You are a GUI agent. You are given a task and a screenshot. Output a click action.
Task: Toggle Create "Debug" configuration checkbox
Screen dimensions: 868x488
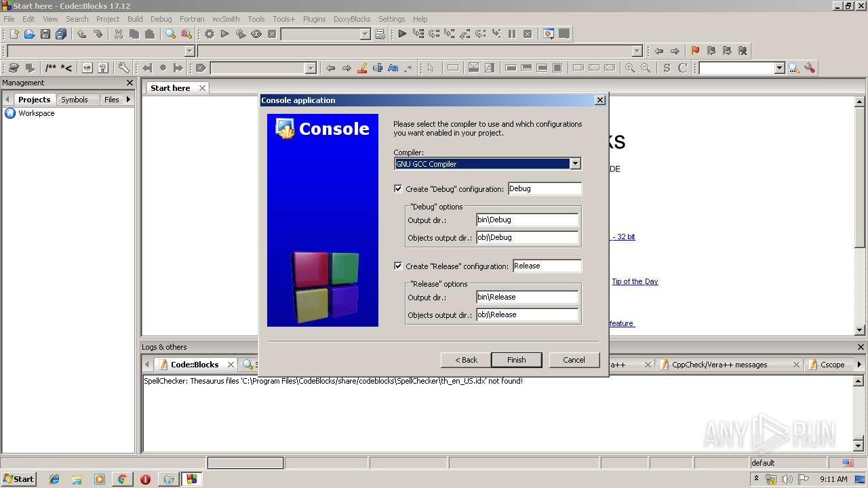398,188
